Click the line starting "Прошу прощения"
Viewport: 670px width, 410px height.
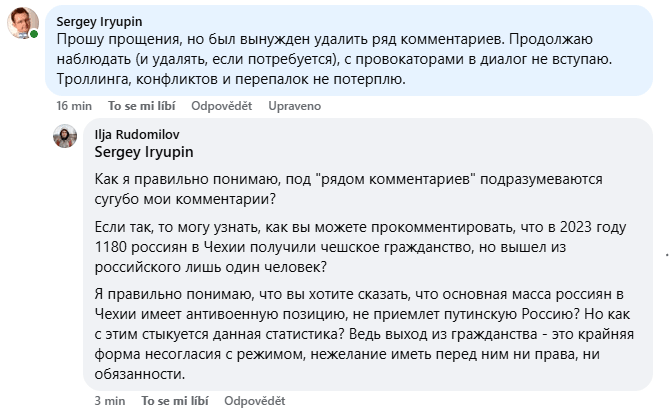click(x=324, y=39)
